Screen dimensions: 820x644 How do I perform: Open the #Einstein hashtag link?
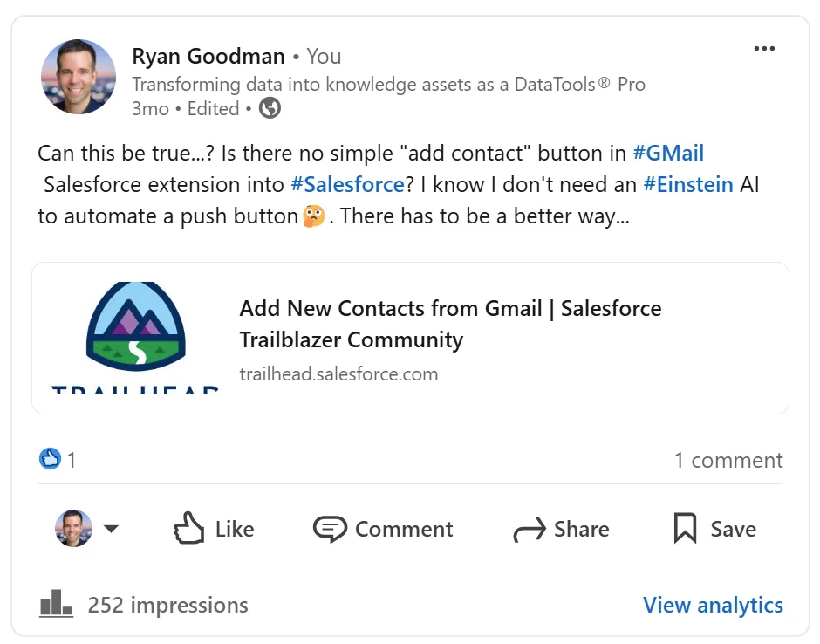pyautogui.click(x=688, y=185)
